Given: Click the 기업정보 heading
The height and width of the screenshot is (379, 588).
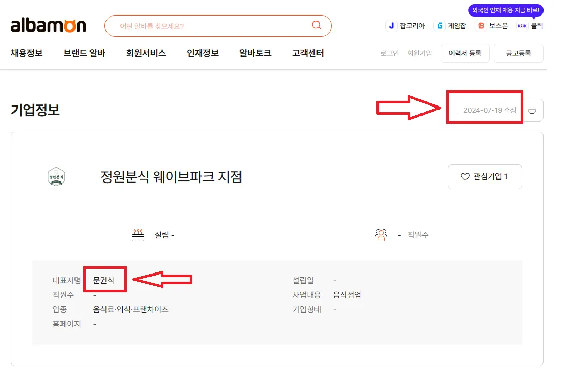Looking at the screenshot, I should 35,110.
